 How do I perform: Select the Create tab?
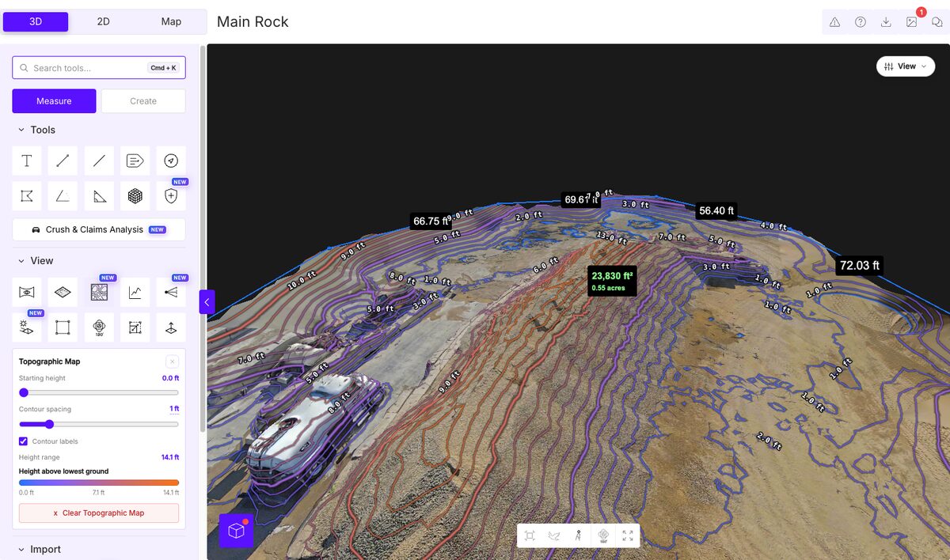143,101
